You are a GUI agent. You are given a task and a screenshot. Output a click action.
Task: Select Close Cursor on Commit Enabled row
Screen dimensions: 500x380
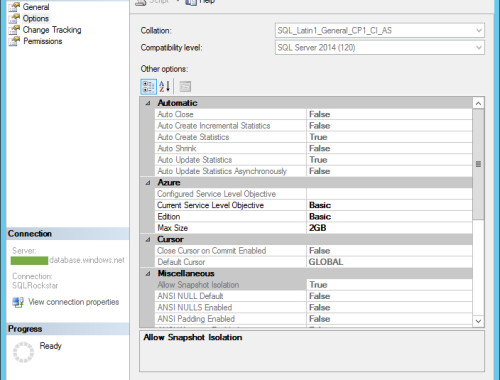pos(313,251)
